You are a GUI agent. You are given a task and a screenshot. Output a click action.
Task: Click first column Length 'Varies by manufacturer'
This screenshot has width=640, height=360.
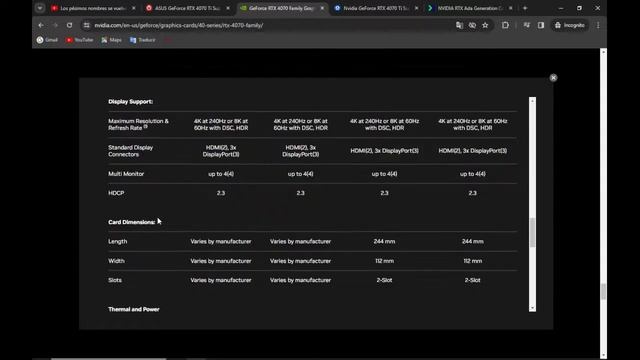[221, 242]
